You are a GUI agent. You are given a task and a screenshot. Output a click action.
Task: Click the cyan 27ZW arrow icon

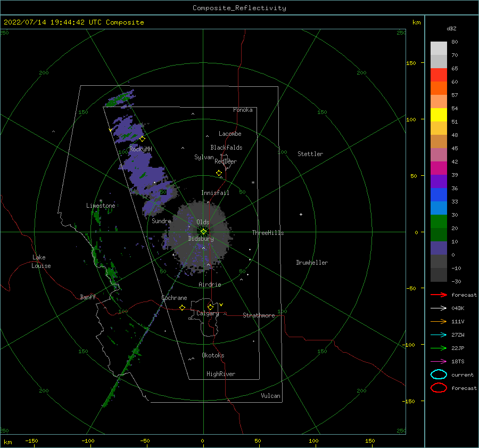click(x=439, y=335)
